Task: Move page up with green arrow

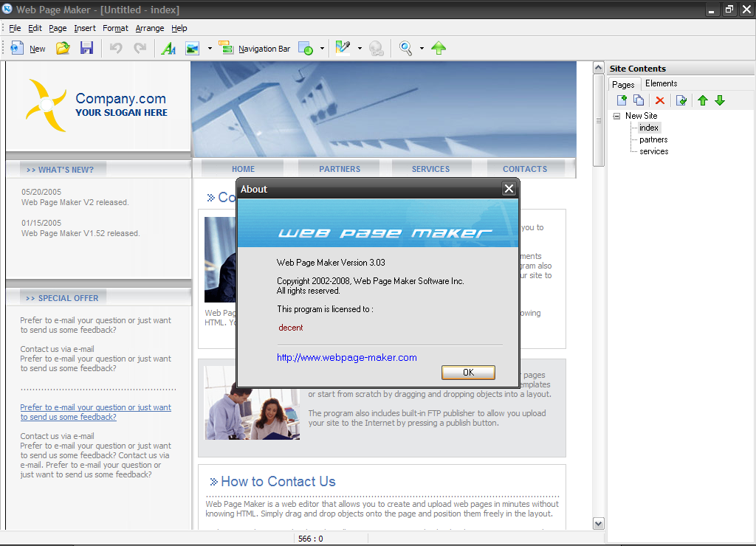Action: pos(703,100)
